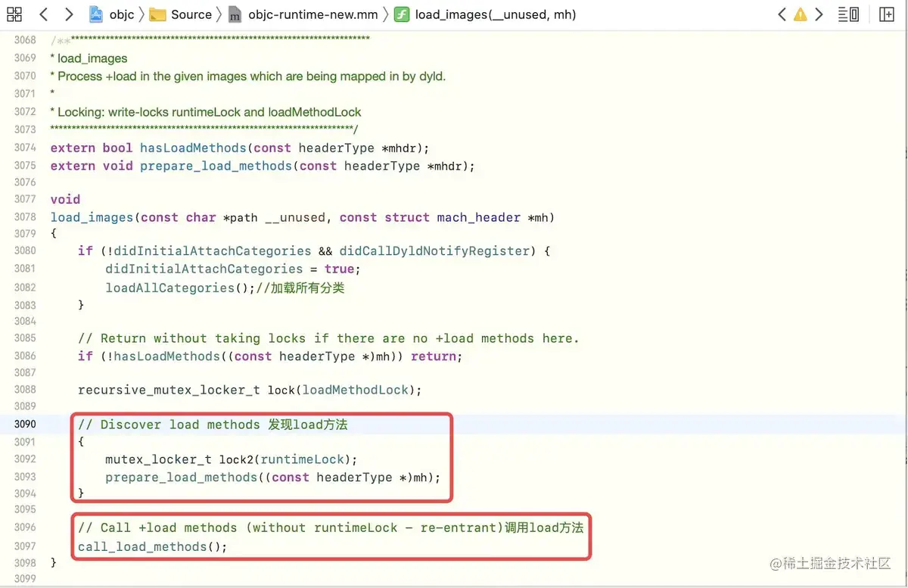Click the yellow Source folder icon

click(157, 14)
